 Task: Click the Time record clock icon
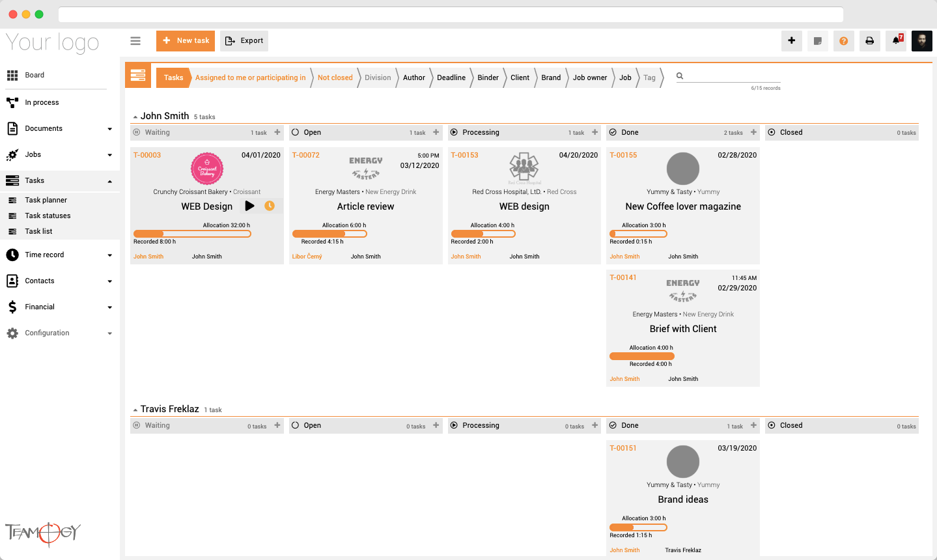pos(12,255)
